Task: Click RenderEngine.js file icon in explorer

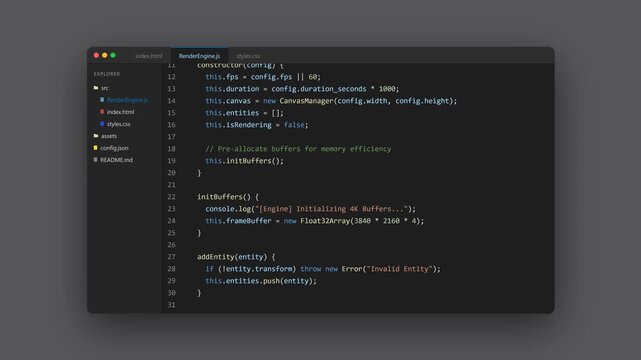Action: click(102, 100)
